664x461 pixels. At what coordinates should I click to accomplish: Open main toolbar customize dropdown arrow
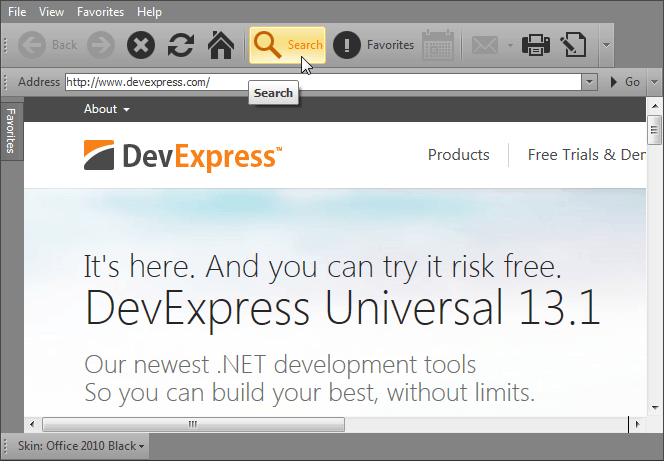[x=606, y=45]
